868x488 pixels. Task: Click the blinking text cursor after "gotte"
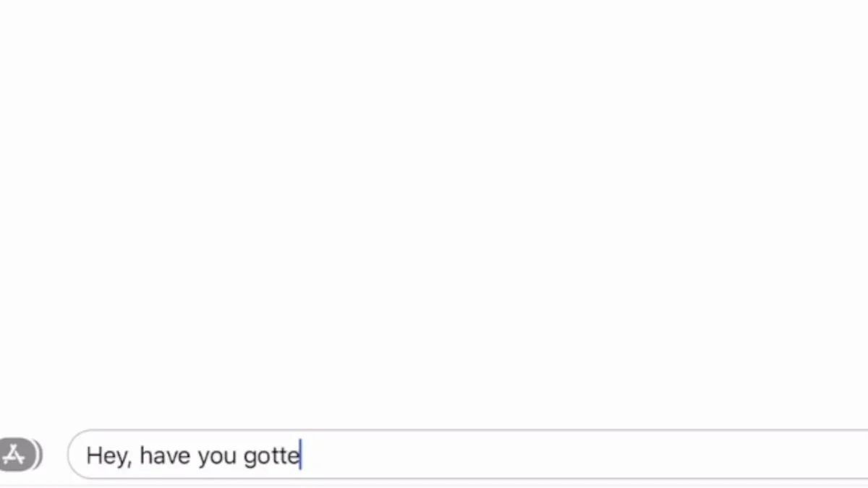point(300,455)
